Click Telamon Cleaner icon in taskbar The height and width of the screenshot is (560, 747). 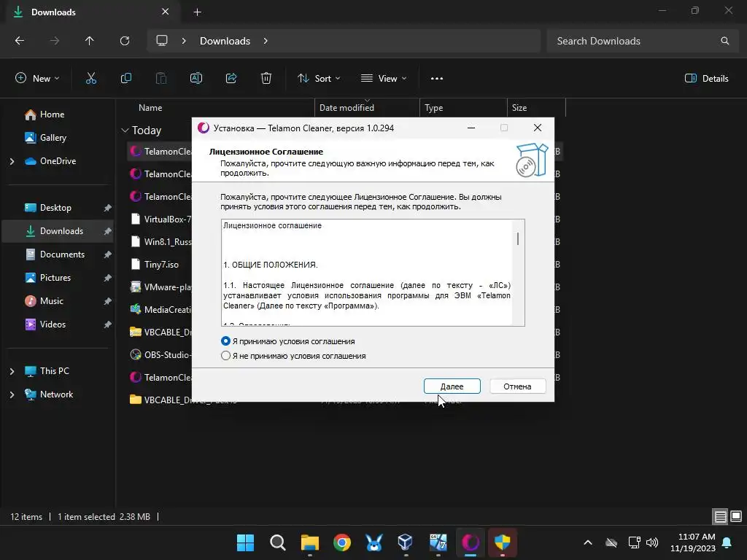coord(471,542)
